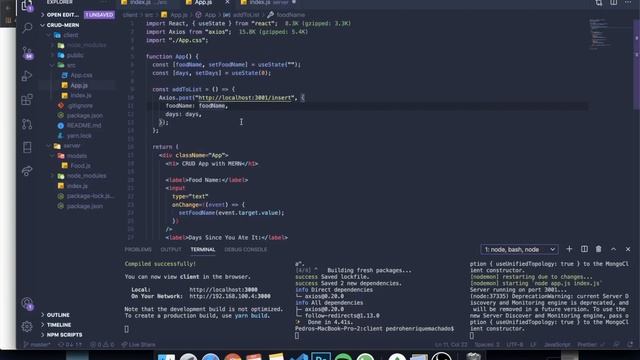
Task: Open the Manage gear icon
Action: [27, 326]
